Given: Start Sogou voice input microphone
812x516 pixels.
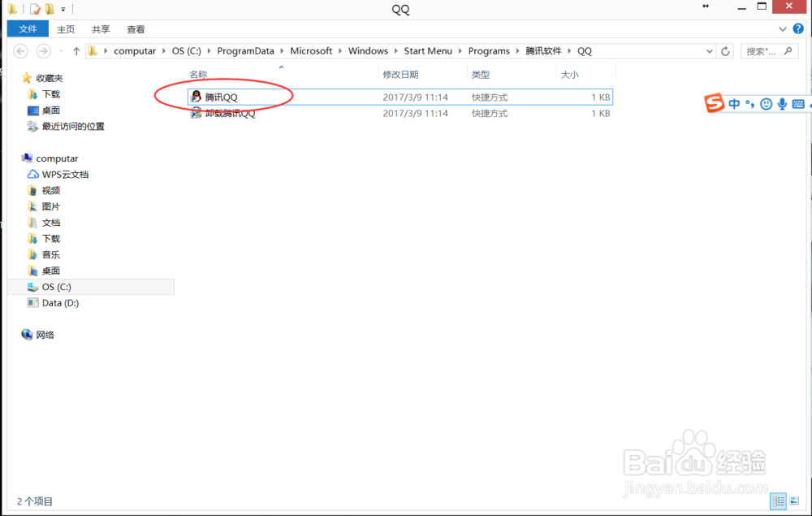Looking at the screenshot, I should point(782,104).
